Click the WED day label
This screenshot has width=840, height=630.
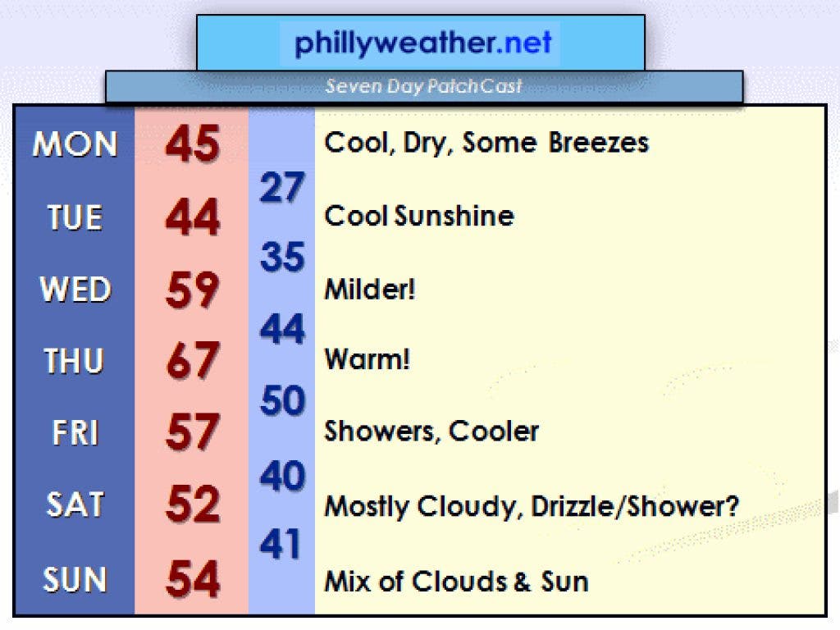pos(75,290)
